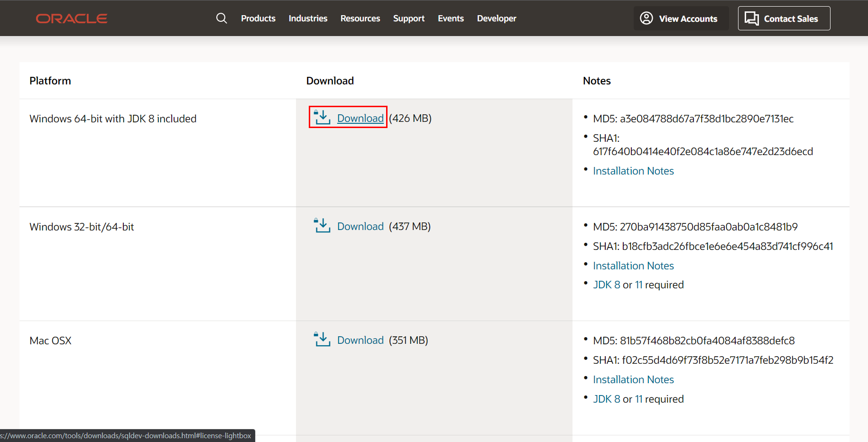
Task: Click the Notes column header
Action: tap(597, 81)
